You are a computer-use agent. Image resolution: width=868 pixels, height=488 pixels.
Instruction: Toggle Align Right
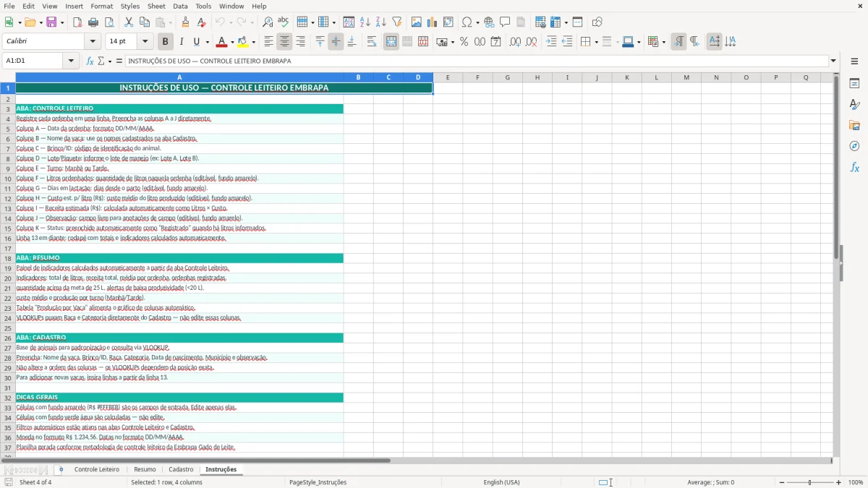tap(301, 42)
